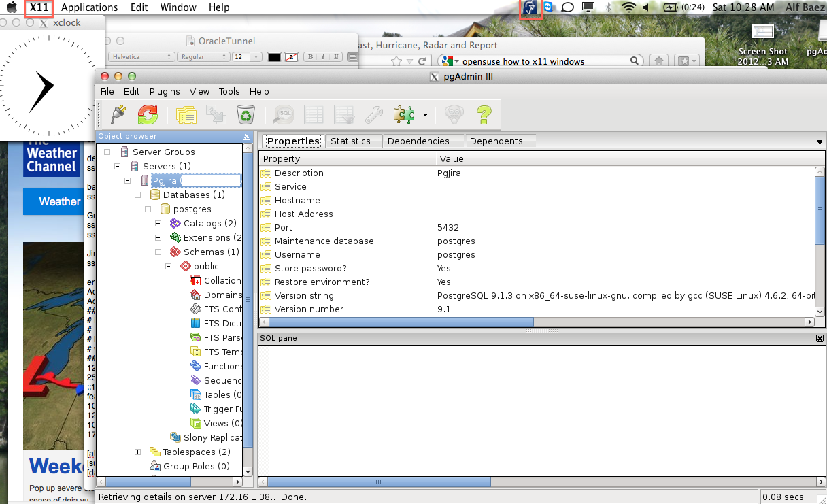Click the Property column header
The image size is (827, 504).
point(347,158)
